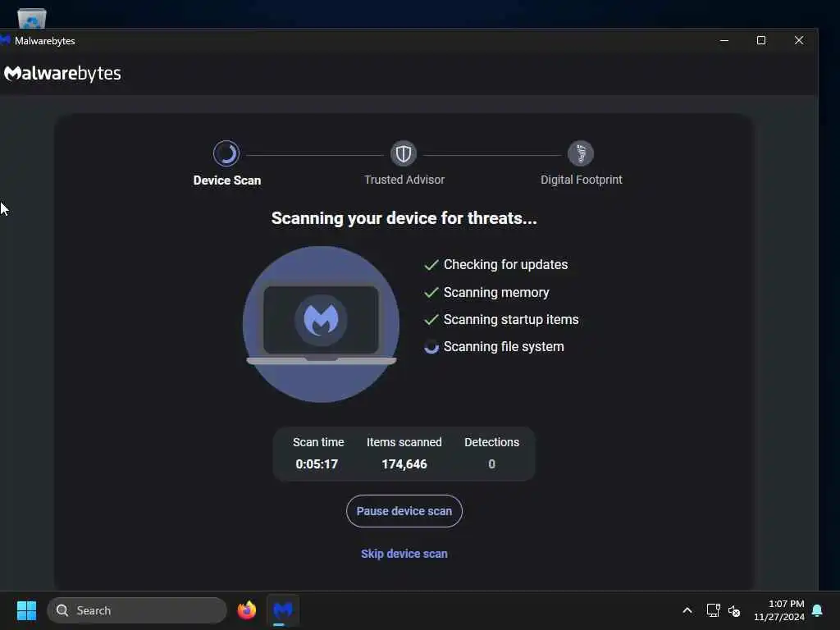Click the Recycle Bin desktop icon
This screenshot has height=630, width=840.
coord(32,17)
